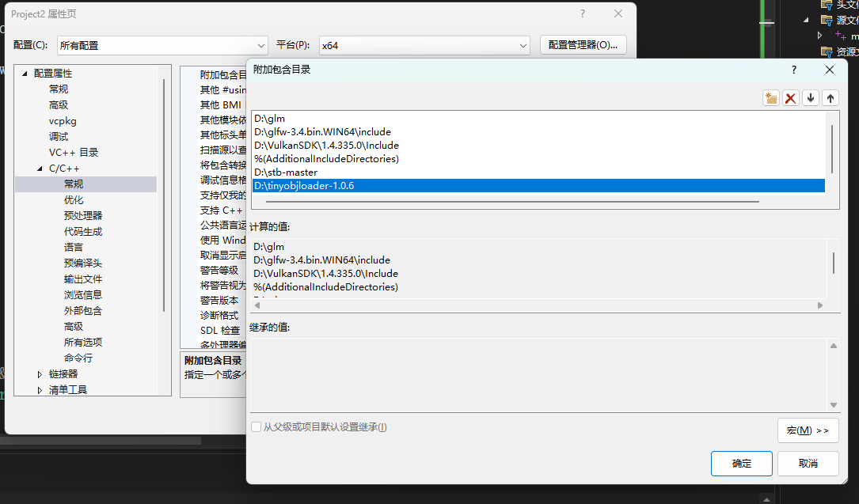
Task: Click down arrow of 继承的值 scrollbar
Action: 834,406
